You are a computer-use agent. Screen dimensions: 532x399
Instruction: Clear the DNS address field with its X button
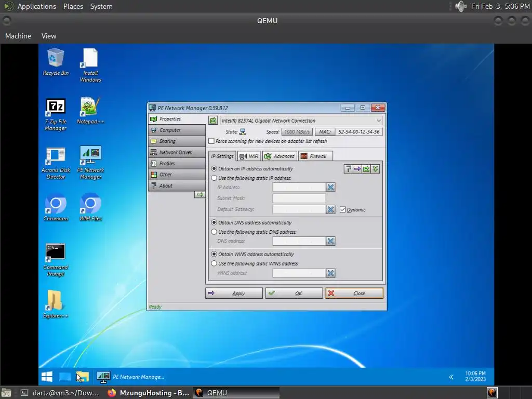[x=330, y=241]
